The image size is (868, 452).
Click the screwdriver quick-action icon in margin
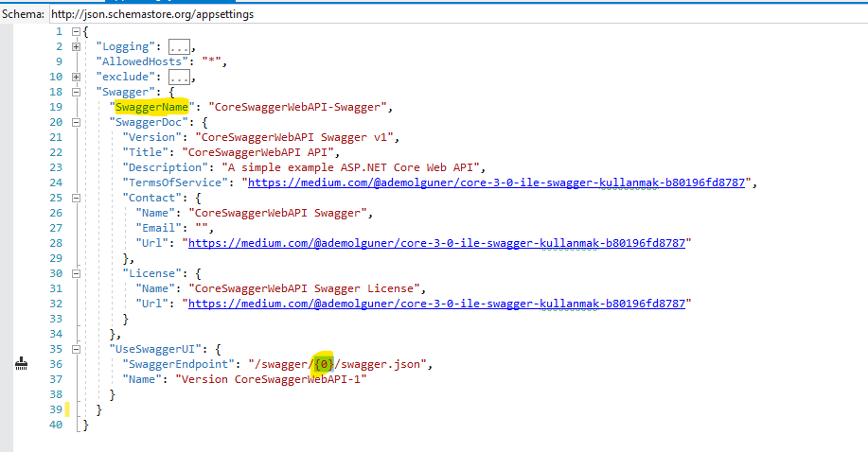point(21,363)
